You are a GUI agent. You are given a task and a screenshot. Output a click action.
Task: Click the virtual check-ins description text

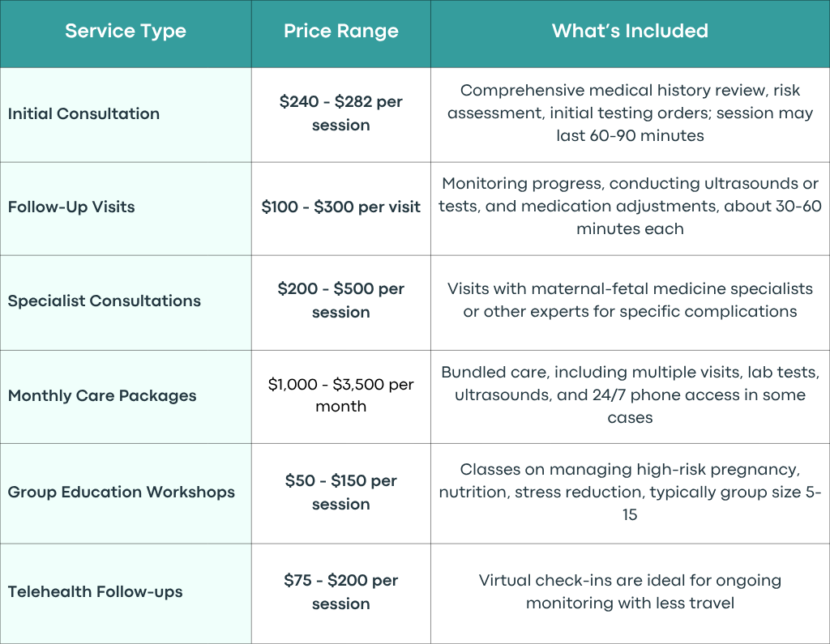pyautogui.click(x=630, y=591)
